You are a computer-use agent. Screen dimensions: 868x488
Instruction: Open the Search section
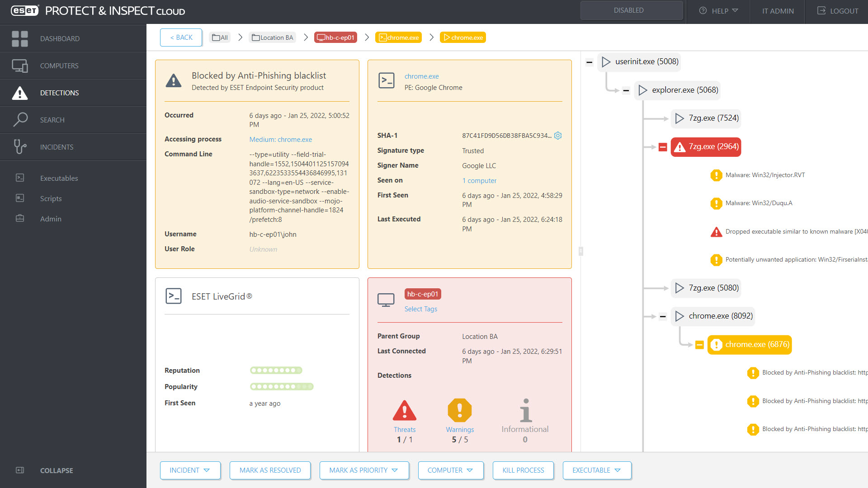[52, 119]
